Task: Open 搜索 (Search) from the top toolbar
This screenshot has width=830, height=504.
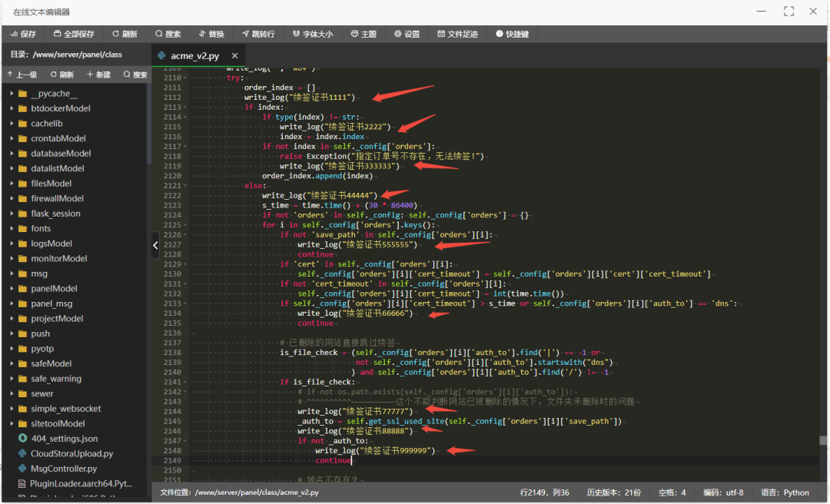Action: click(168, 34)
